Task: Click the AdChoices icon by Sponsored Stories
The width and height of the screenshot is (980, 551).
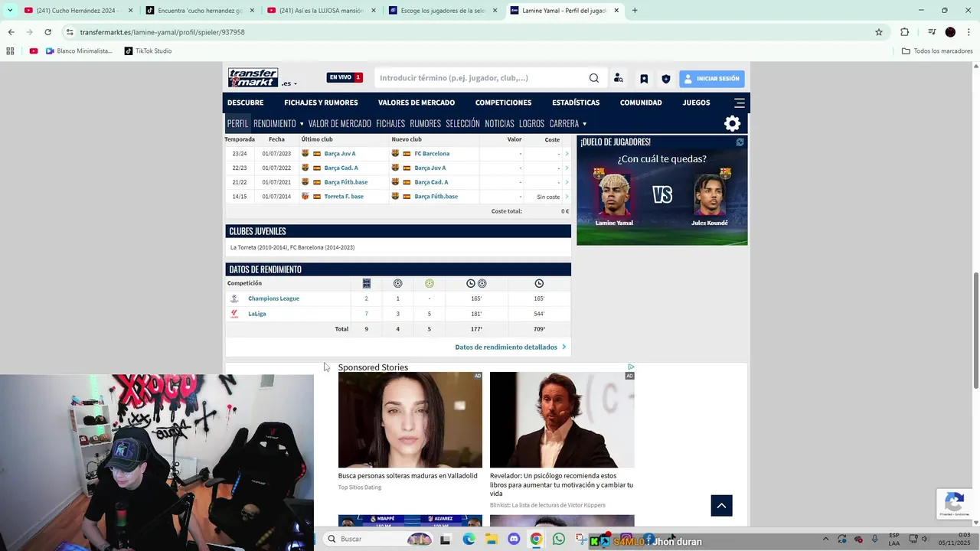Action: [x=630, y=367]
